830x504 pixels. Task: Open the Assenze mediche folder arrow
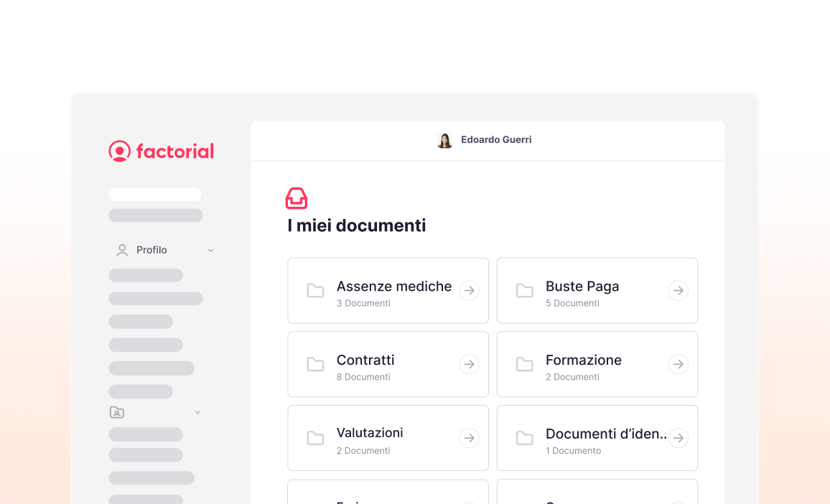[x=469, y=291]
